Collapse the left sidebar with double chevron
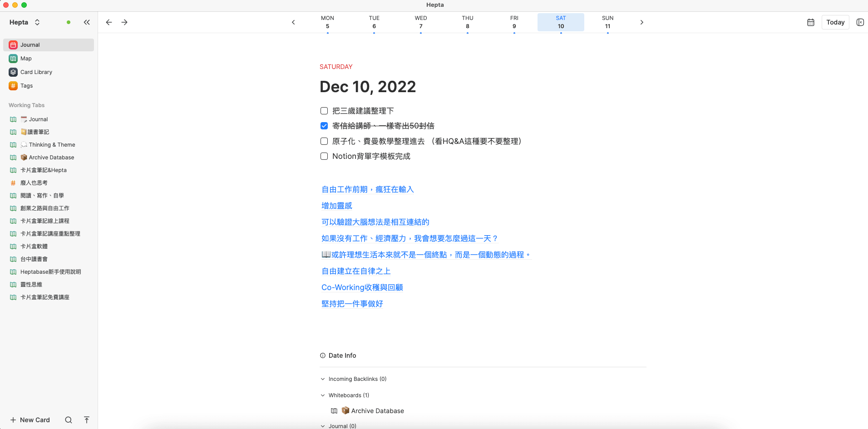This screenshot has width=868, height=429. (x=87, y=22)
